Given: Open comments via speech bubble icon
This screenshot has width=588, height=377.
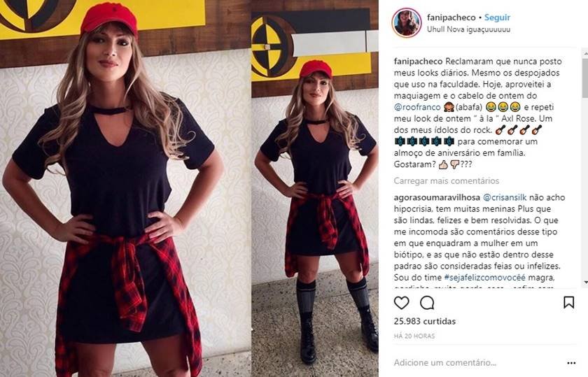Looking at the screenshot, I should coord(427,302).
